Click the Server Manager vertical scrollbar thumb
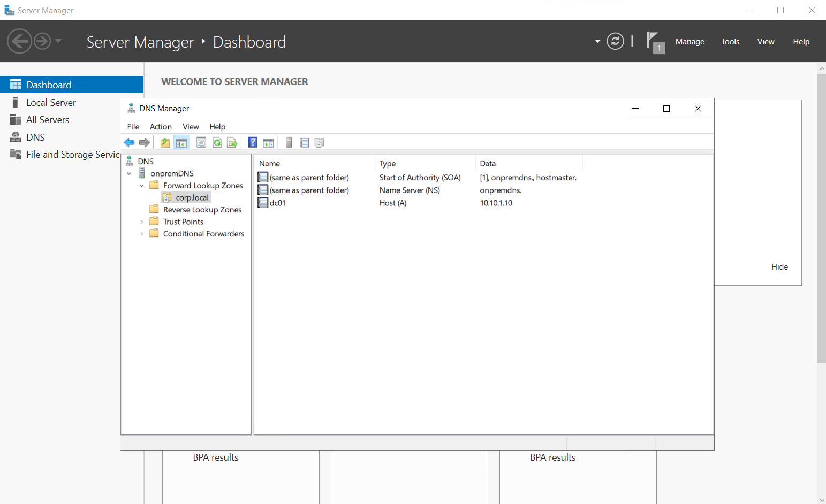 [821, 218]
